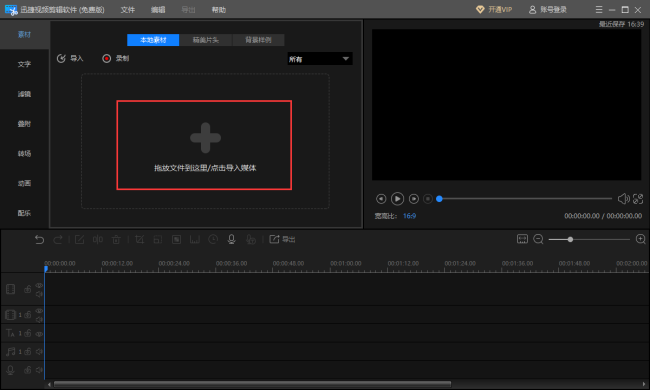
Task: Open the 配乐 sidebar panel
Action: coord(24,213)
